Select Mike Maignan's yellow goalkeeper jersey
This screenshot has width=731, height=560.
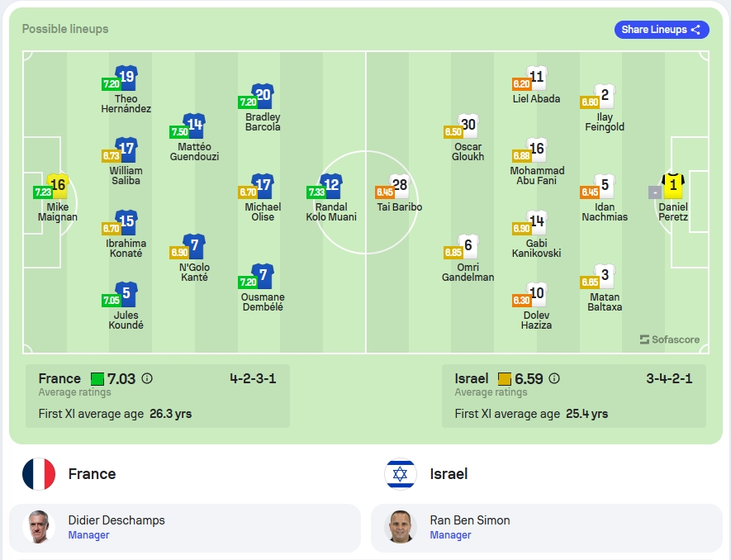pos(58,186)
